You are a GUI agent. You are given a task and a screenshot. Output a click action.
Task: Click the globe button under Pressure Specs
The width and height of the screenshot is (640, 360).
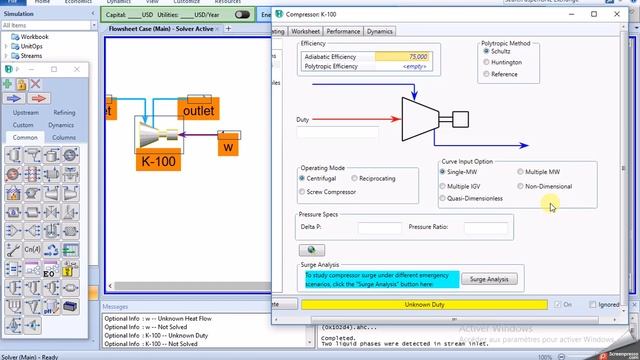coord(312,250)
